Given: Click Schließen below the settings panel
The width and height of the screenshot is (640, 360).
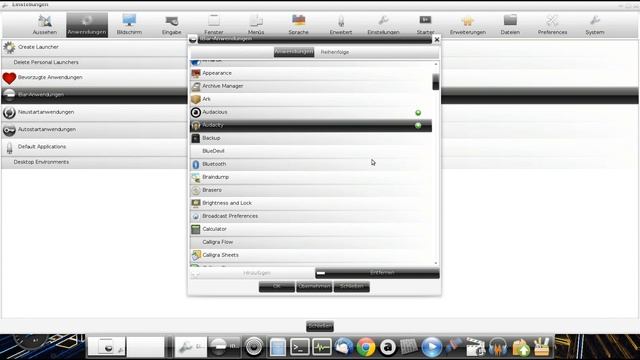Looking at the screenshot, I should [x=320, y=326].
